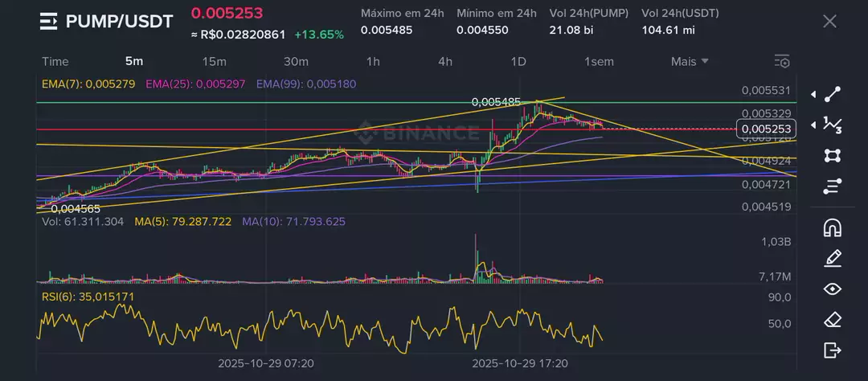Select the rectangle shape drawing tool
The image size is (868, 381).
pos(833,156)
